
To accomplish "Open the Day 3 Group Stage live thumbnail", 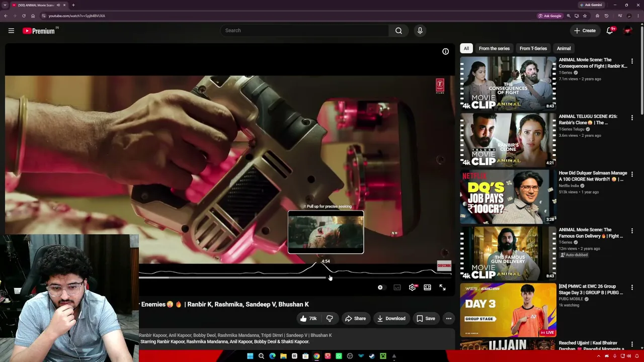I will tap(508, 310).
